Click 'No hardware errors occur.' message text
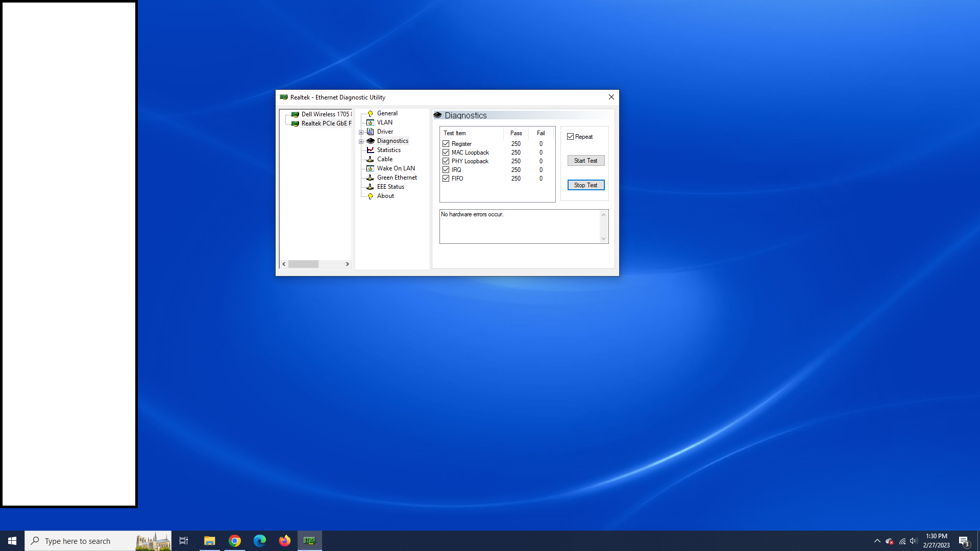 pyautogui.click(x=472, y=214)
